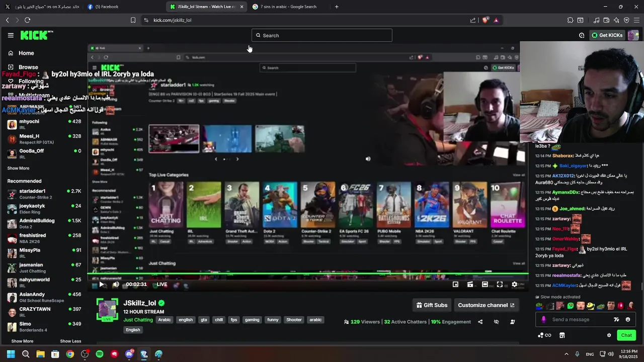The image size is (644, 362).
Task: Open Brave VPN shield icon
Action: click(x=626, y=20)
